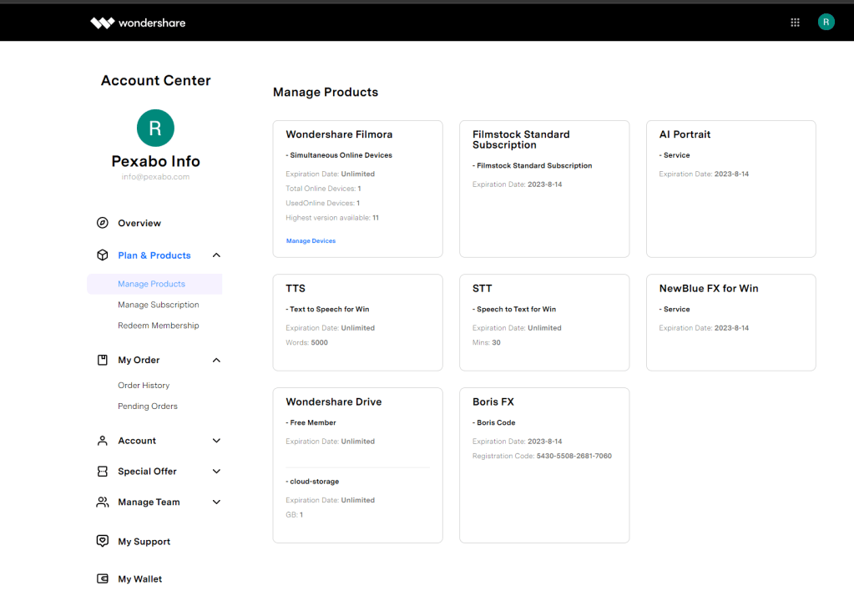This screenshot has width=854, height=616.
Task: Open the user avatar R in header
Action: 826,22
